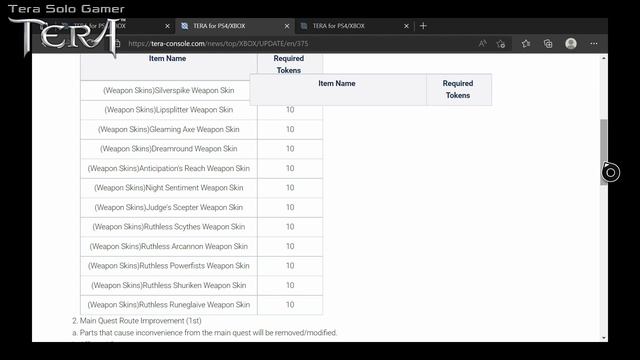Click the Ruthless Scythes Weapon Skin cell
Viewport: 640px width, 360px height.
(169, 227)
